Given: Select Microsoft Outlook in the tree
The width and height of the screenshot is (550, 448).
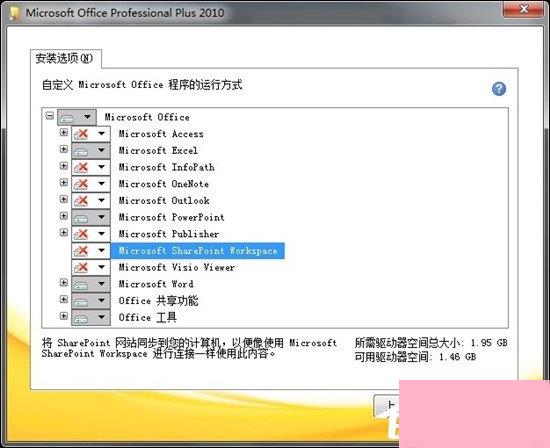Looking at the screenshot, I should click(164, 200).
